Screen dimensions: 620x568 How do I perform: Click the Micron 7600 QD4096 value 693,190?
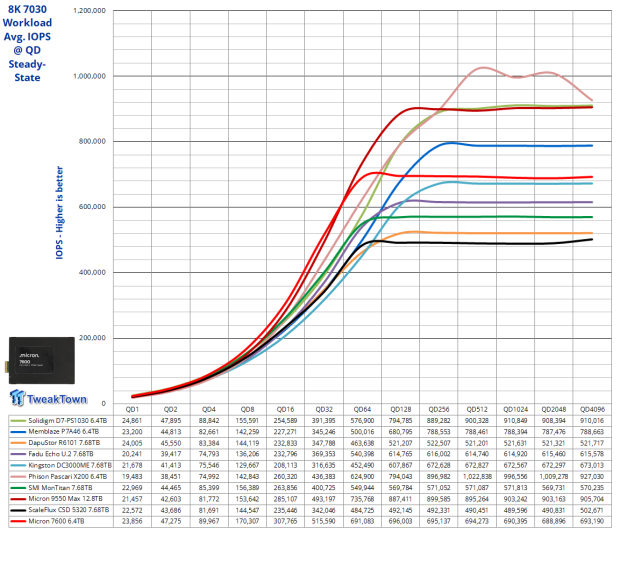(x=592, y=521)
